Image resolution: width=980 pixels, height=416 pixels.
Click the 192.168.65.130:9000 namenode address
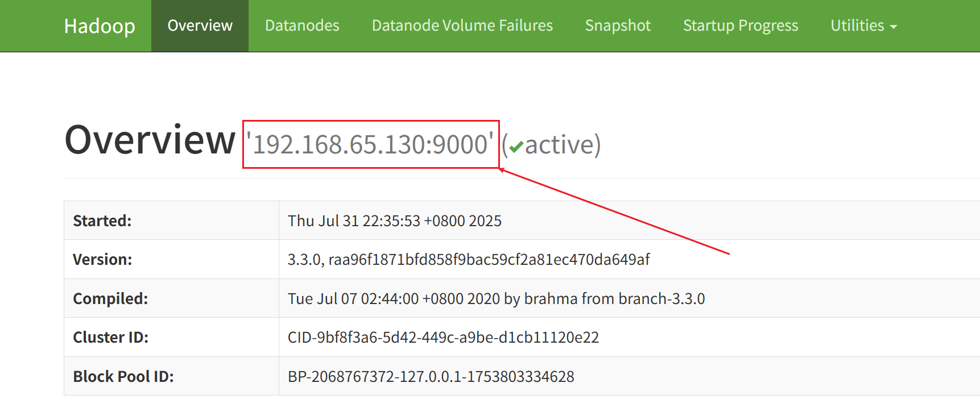point(370,144)
